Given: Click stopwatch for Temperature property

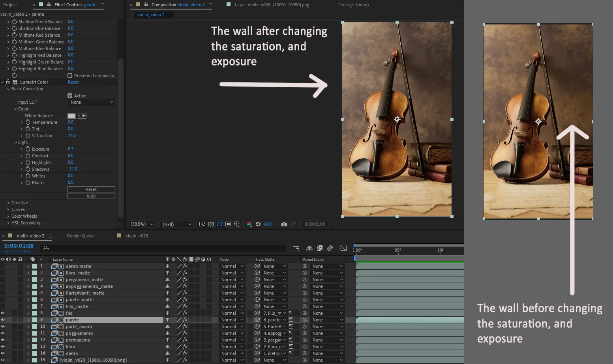Looking at the screenshot, I should tap(28, 122).
